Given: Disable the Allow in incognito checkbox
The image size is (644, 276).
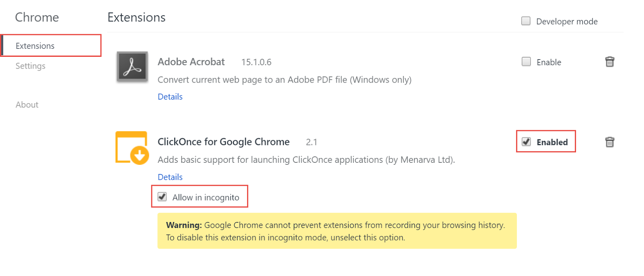Looking at the screenshot, I should (x=162, y=197).
